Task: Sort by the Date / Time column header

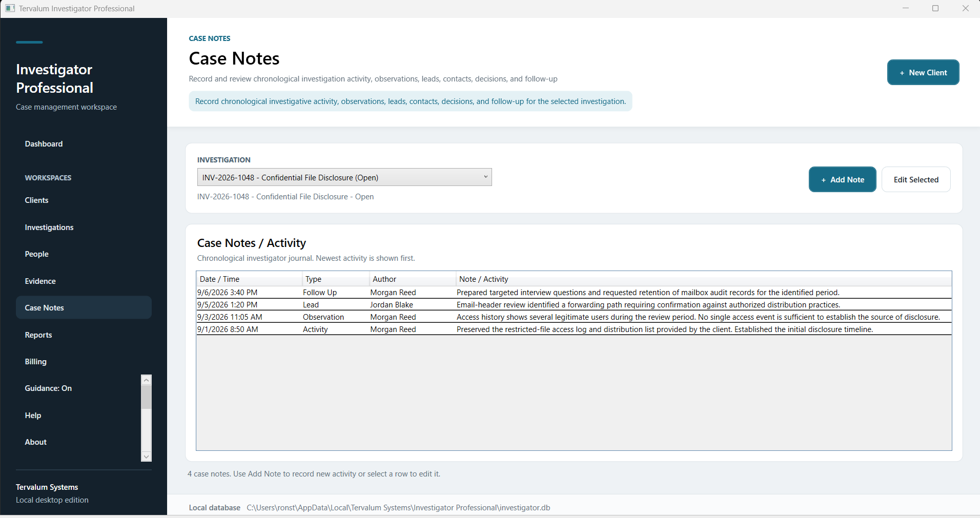Action: [x=249, y=279]
